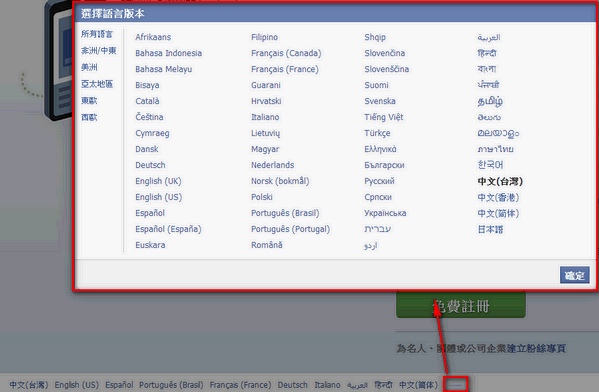Choose Español (España) language
The height and width of the screenshot is (392, 599).
pyautogui.click(x=168, y=229)
